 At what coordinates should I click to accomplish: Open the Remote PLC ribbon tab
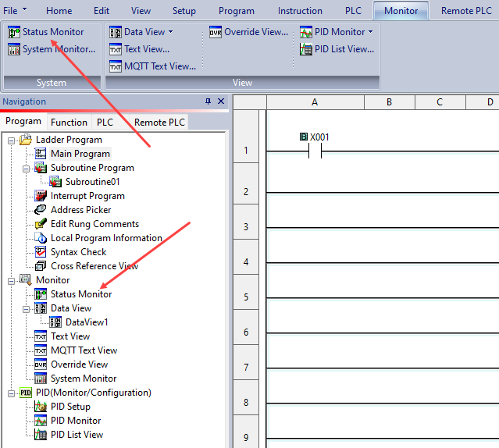tap(466, 11)
